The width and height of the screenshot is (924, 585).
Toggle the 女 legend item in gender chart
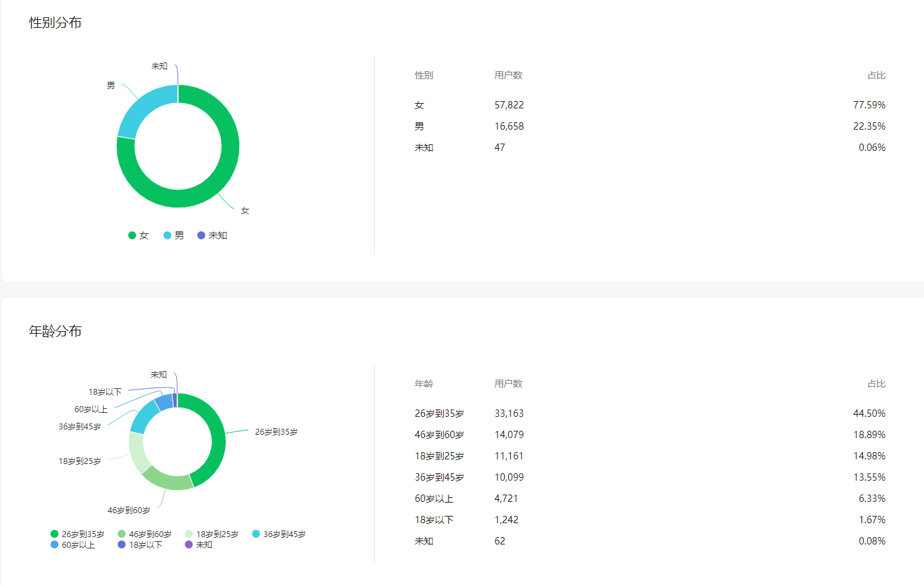click(139, 235)
